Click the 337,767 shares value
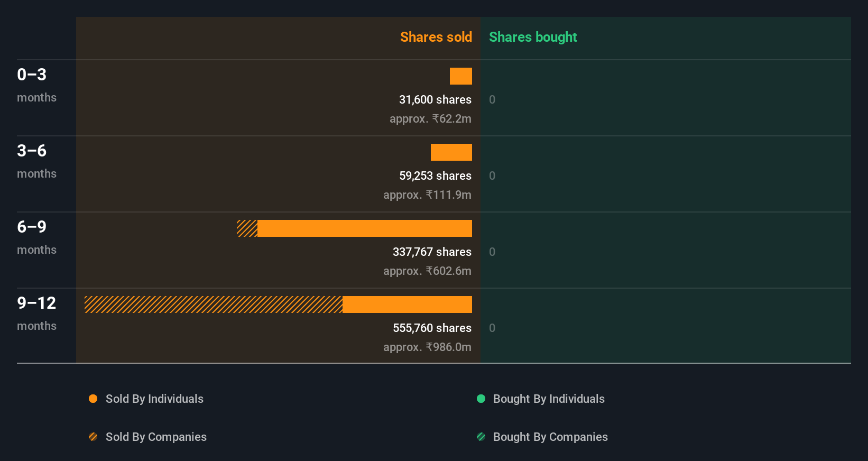 tap(432, 252)
